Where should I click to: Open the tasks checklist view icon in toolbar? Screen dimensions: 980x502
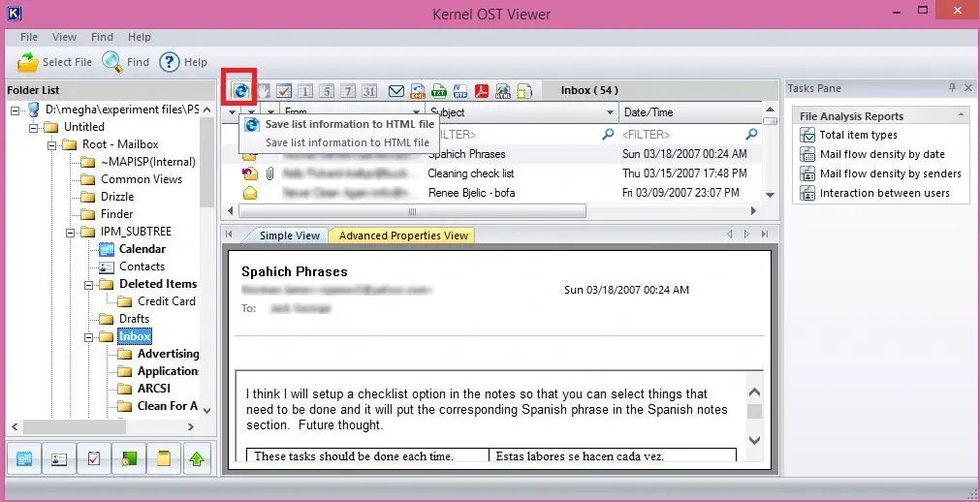pyautogui.click(x=284, y=91)
